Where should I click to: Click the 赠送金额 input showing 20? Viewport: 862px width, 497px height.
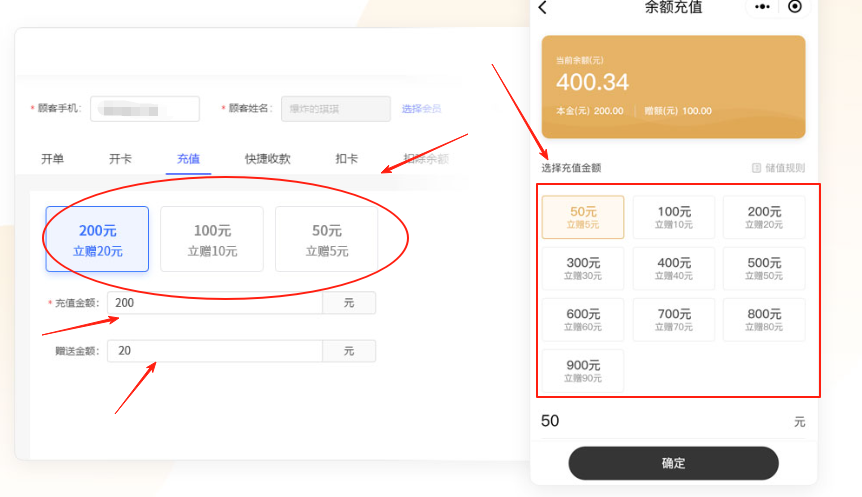215,351
